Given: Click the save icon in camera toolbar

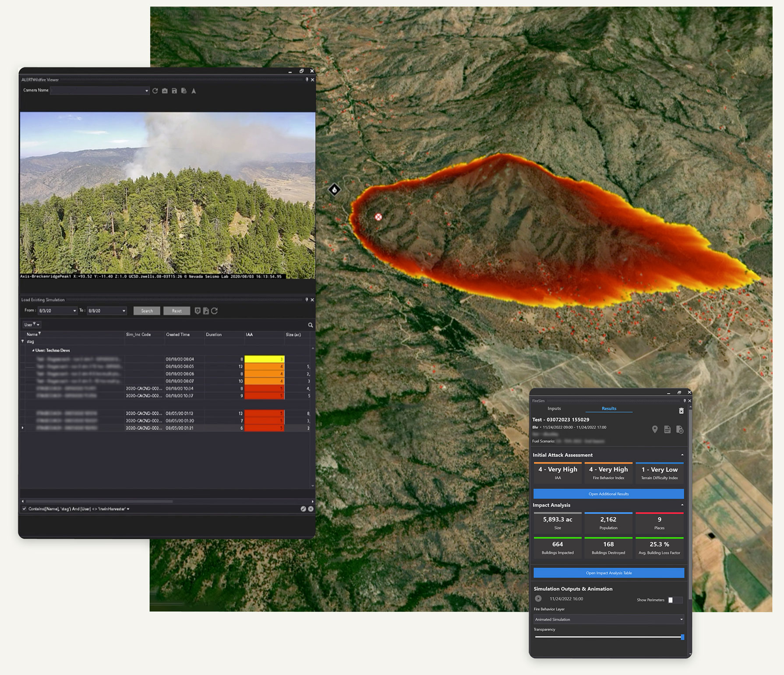Looking at the screenshot, I should (x=174, y=91).
